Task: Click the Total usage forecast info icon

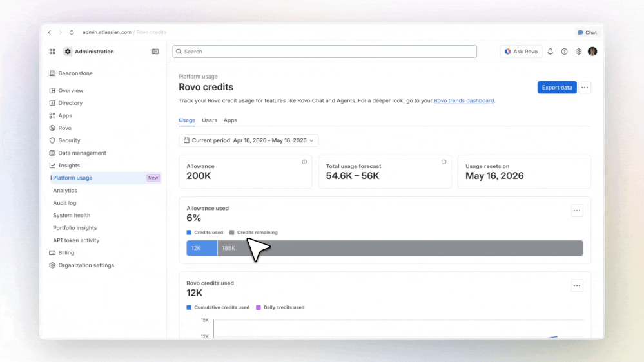Action: point(444,162)
